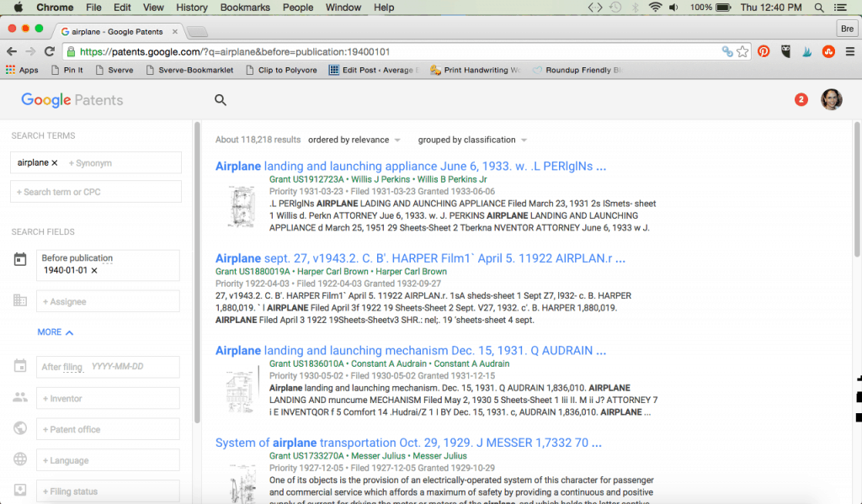
Task: Click the people icon beside Inventor
Action: point(20,397)
